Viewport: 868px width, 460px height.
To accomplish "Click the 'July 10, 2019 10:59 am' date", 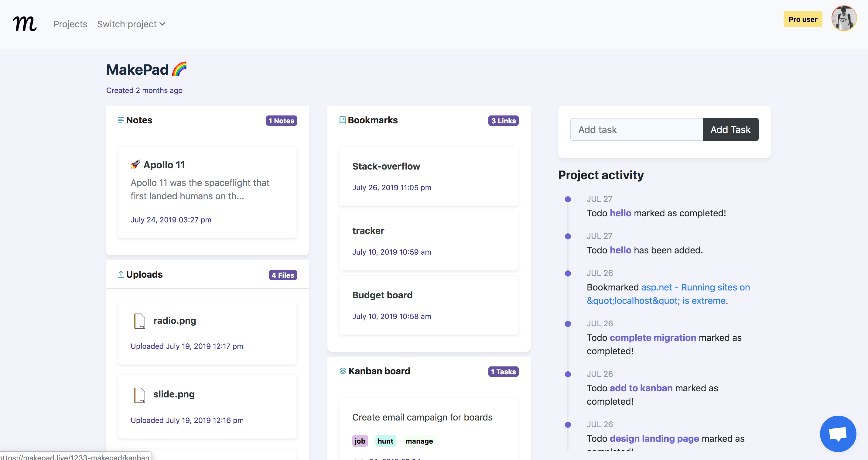I will (391, 252).
